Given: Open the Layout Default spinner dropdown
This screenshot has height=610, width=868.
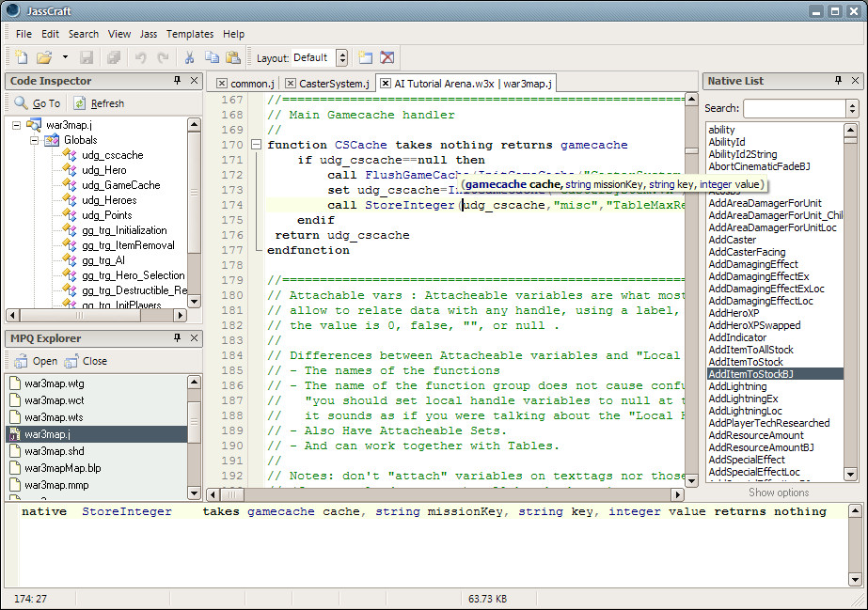Looking at the screenshot, I should [341, 57].
